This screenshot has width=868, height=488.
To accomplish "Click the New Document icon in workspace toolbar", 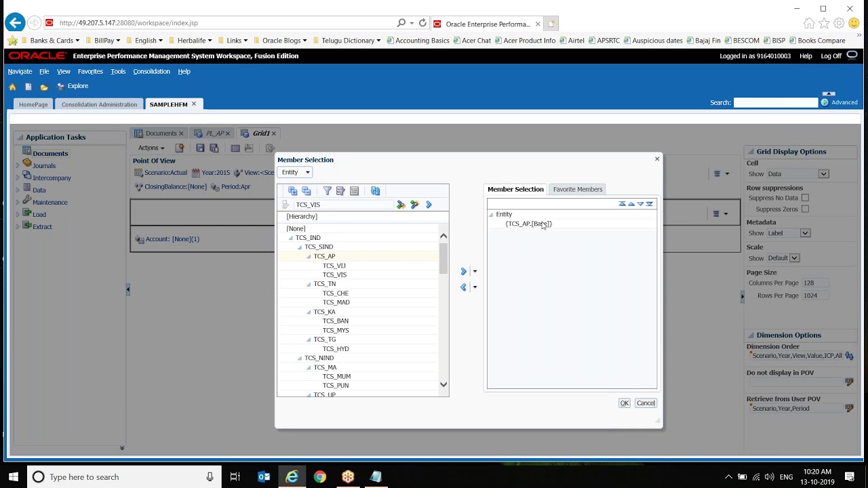I will coord(28,87).
